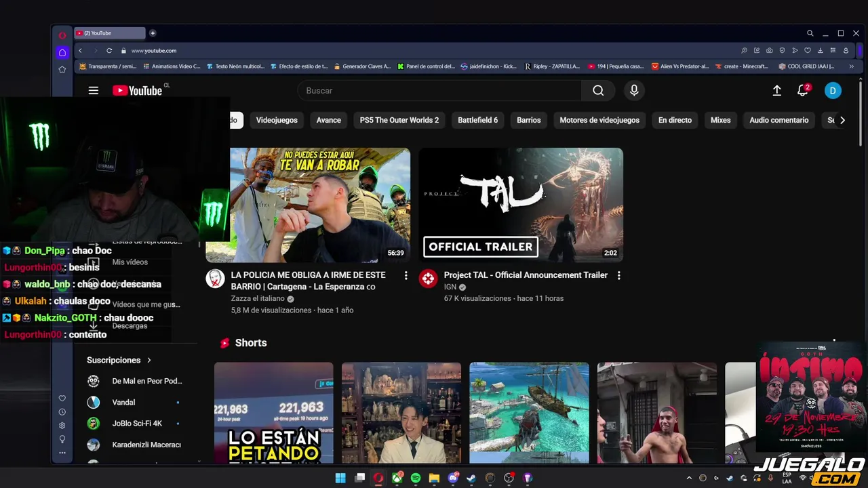Select the Barrios filter chip
868x488 pixels.
pyautogui.click(x=529, y=120)
